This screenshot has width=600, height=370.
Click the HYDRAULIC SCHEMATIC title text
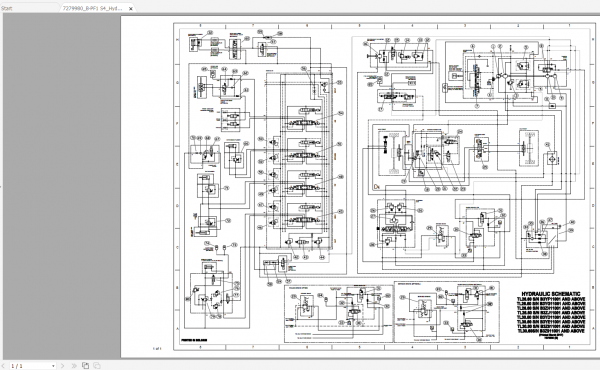click(x=551, y=294)
